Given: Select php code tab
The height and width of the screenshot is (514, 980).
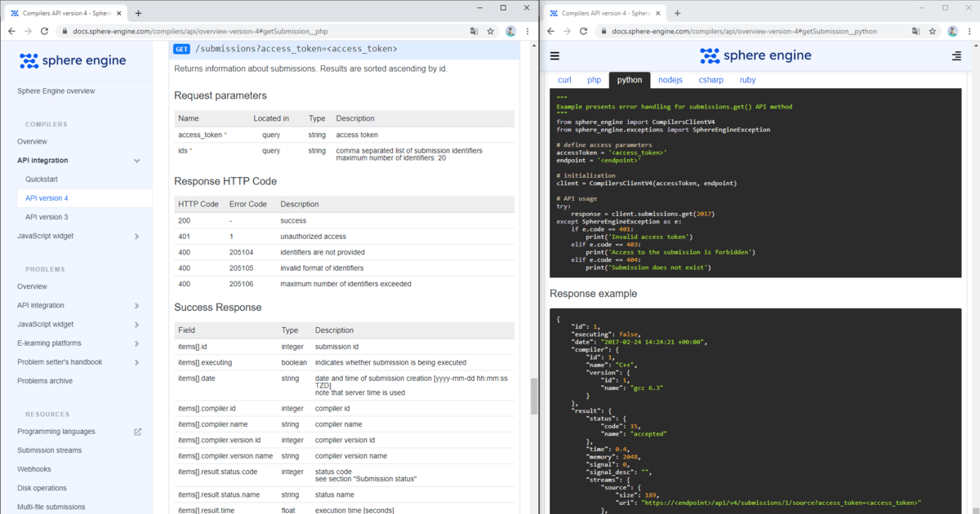Looking at the screenshot, I should pyautogui.click(x=595, y=80).
